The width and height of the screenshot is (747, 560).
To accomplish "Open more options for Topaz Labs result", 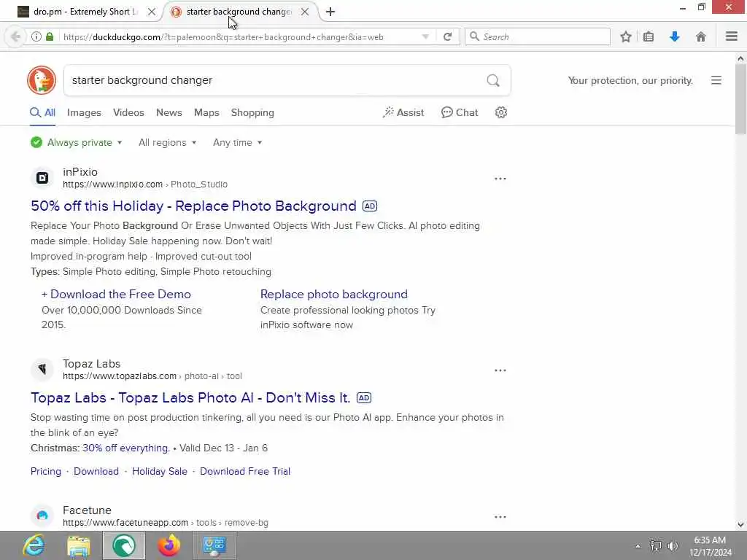I will coord(500,370).
